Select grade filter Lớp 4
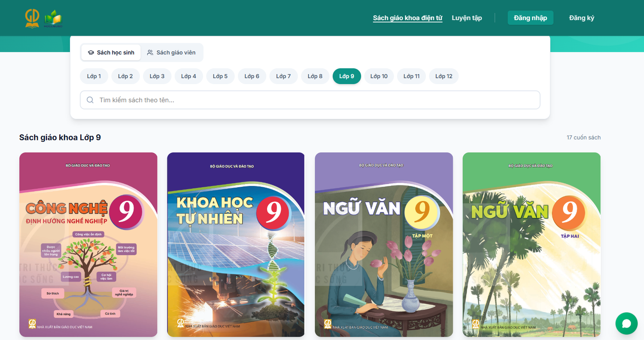Viewport: 644px width, 340px height. coord(189,76)
